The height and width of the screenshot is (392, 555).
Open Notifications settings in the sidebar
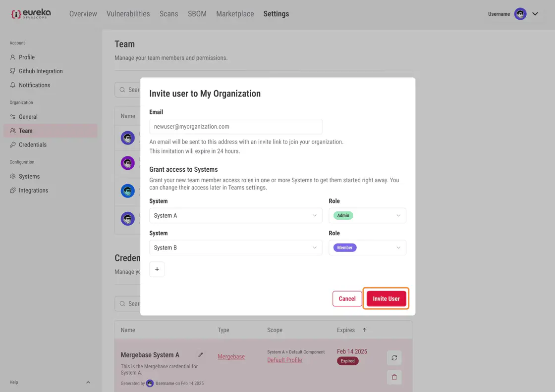[x=34, y=85]
